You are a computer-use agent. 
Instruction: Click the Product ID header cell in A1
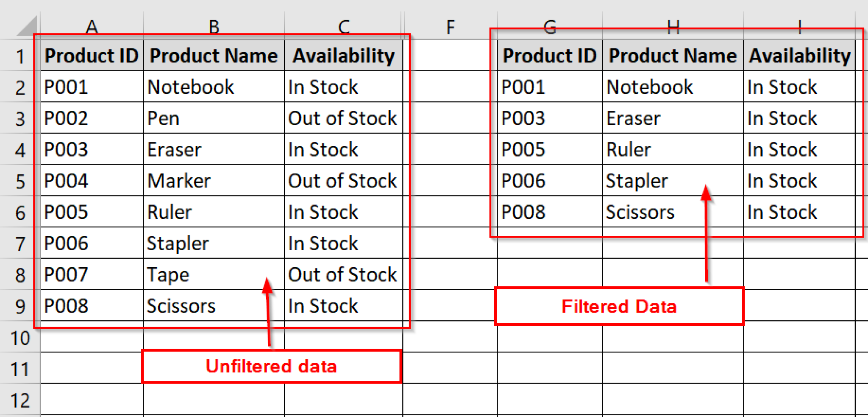tap(91, 56)
